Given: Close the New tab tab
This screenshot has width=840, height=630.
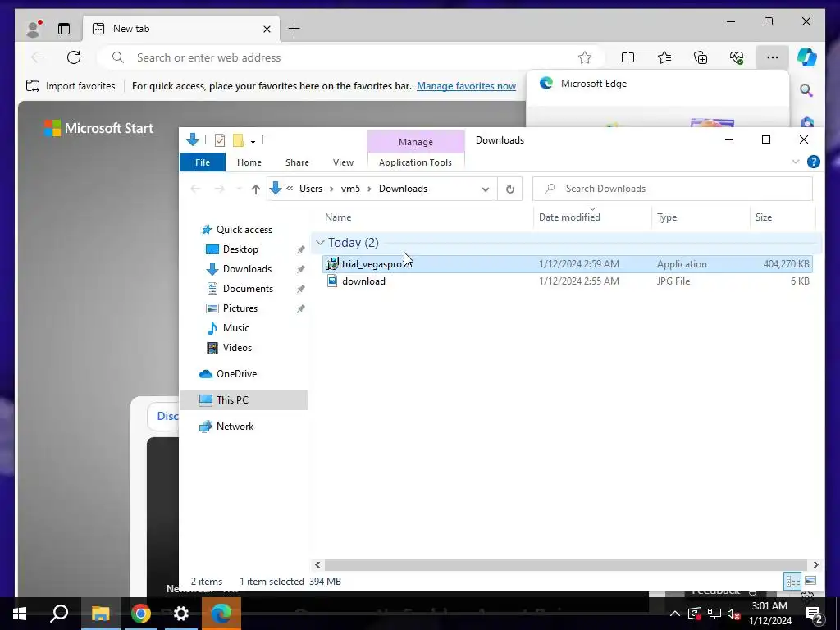Looking at the screenshot, I should click(267, 29).
